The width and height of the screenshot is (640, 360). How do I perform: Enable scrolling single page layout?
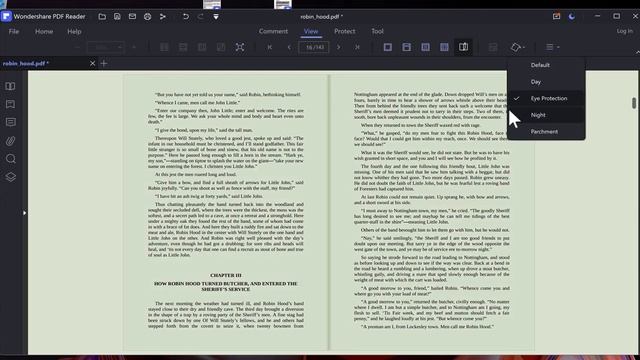pyautogui.click(x=407, y=47)
